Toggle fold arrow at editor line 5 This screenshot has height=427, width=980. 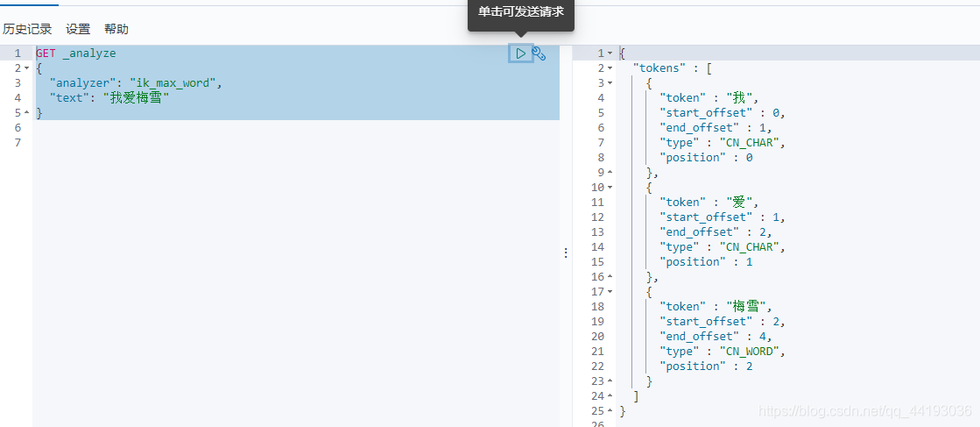click(x=27, y=113)
